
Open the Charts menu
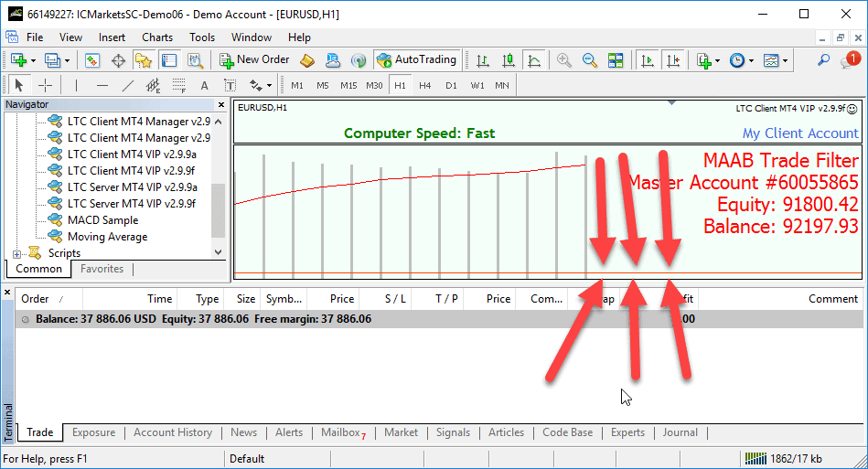(x=157, y=37)
